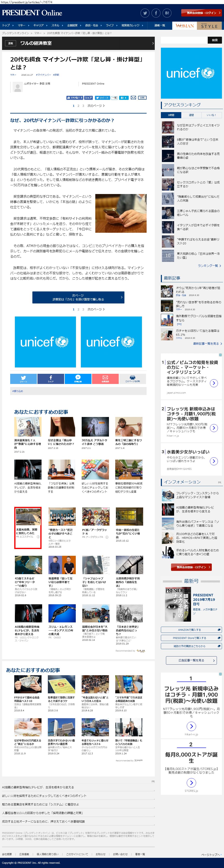224x868 pixels.
Task: Open 連載一覧 in navigation bar
Action: (x=160, y=25)
